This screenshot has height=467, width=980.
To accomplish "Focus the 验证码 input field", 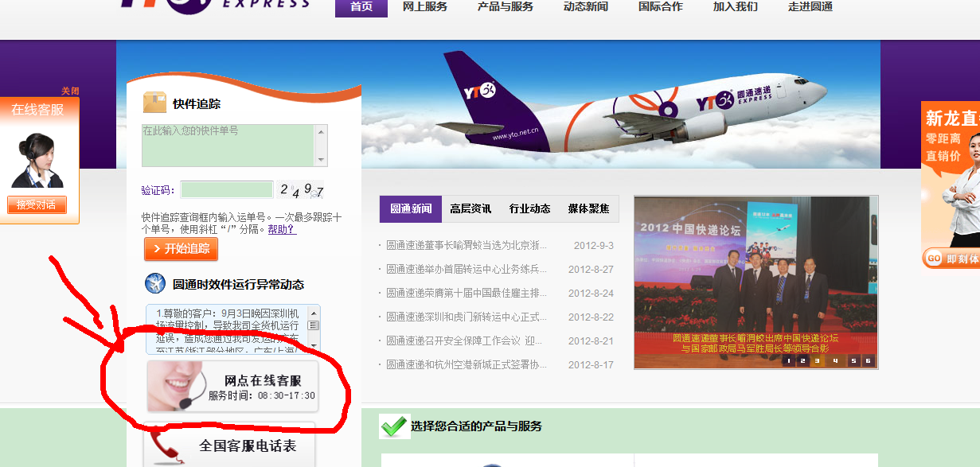I will click(x=227, y=189).
